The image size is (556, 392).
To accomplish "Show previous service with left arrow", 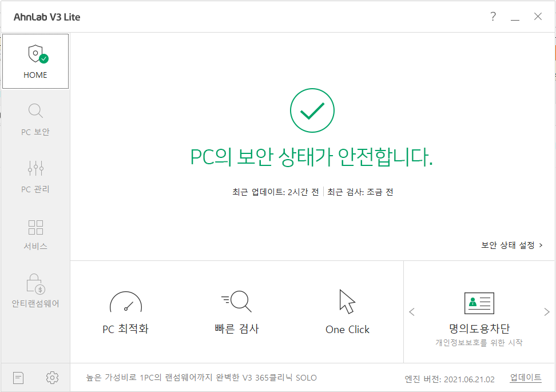I will (412, 312).
